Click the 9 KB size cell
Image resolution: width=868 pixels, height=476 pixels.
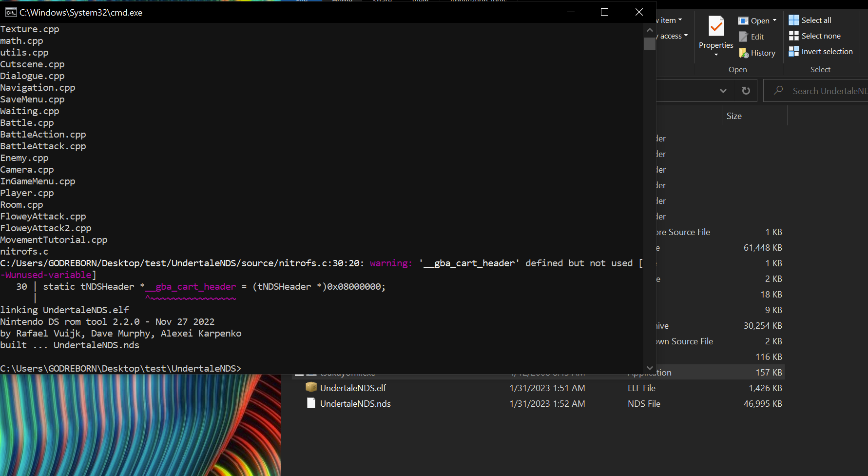773,310
